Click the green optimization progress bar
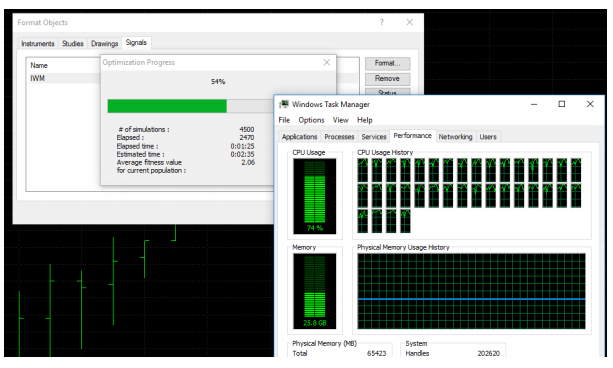 (167, 106)
